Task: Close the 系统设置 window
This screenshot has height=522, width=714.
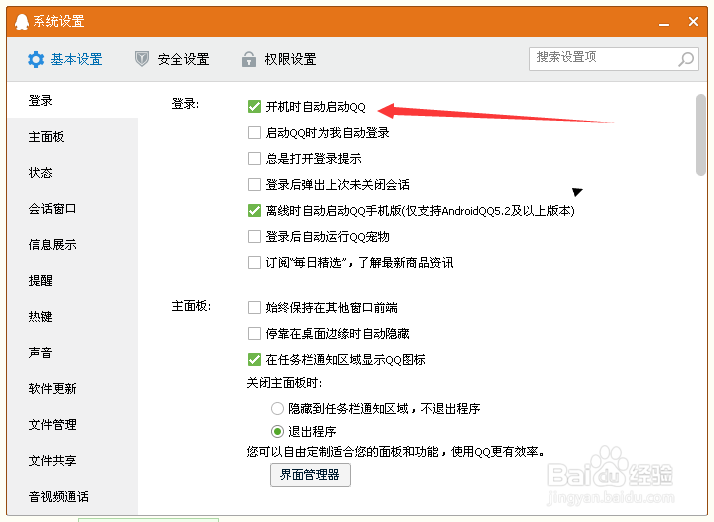Action: click(693, 21)
